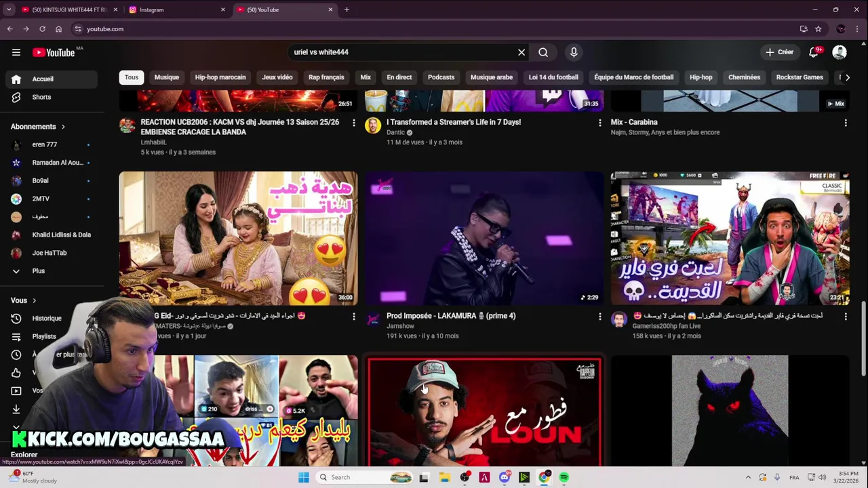868x488 pixels.
Task: Open the Gameriss200hp fan Live avatar
Action: 619,319
